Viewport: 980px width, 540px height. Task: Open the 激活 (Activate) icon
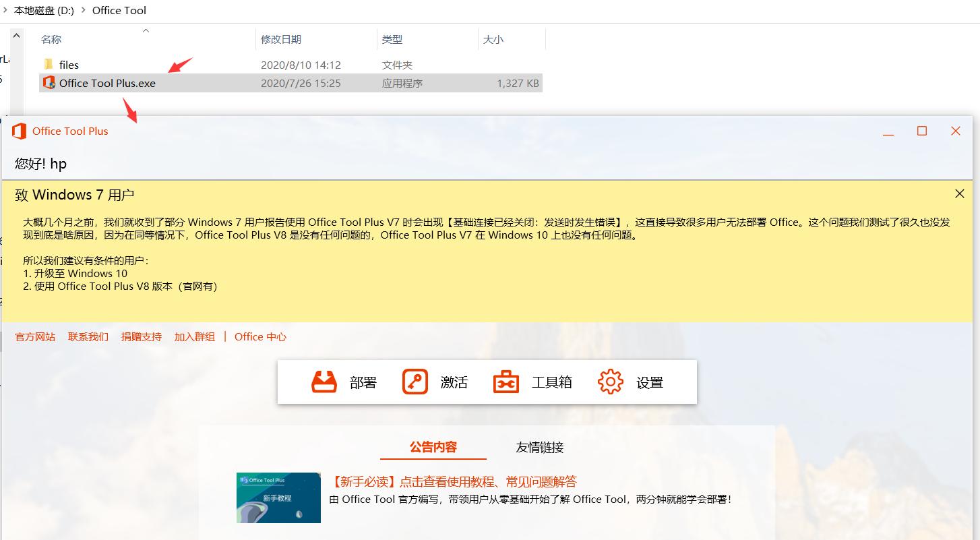(414, 381)
